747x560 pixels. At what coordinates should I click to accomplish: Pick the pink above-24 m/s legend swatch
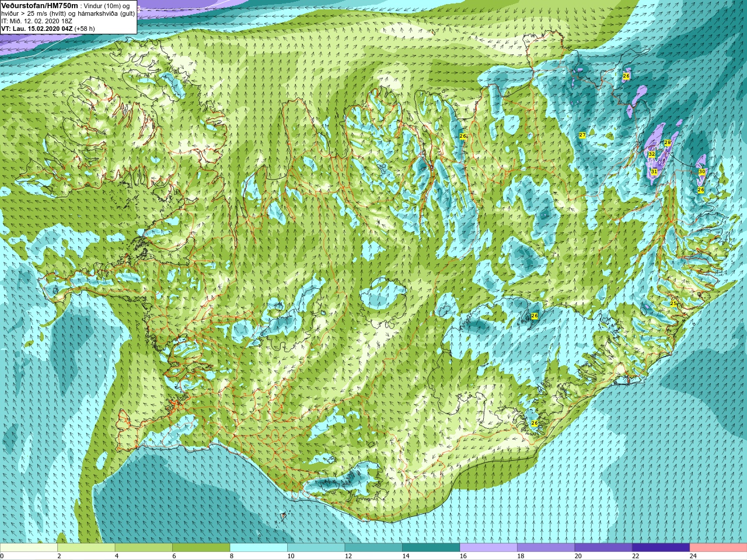(x=718, y=548)
